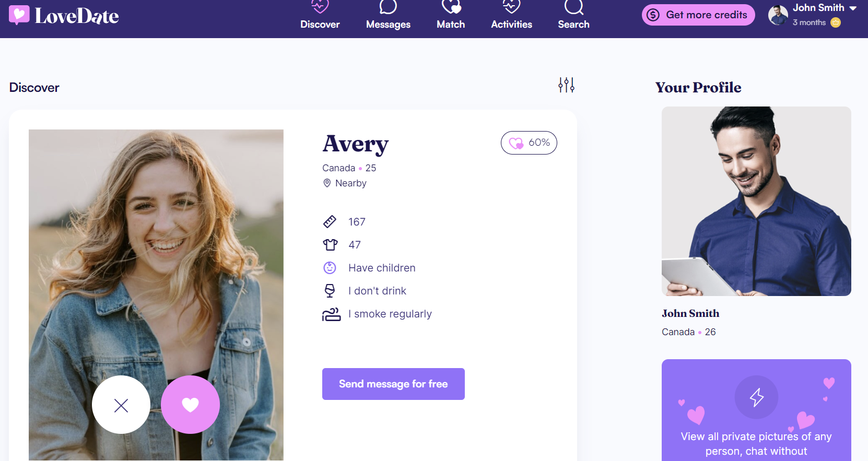Click the Nearby location pin icon
Viewport: 868px width, 461px height.
click(327, 183)
